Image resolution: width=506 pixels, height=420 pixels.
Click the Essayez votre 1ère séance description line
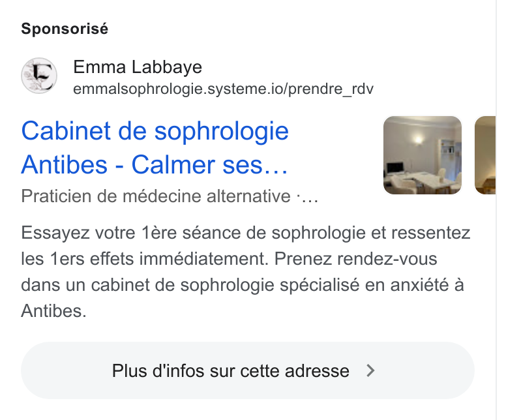(246, 233)
